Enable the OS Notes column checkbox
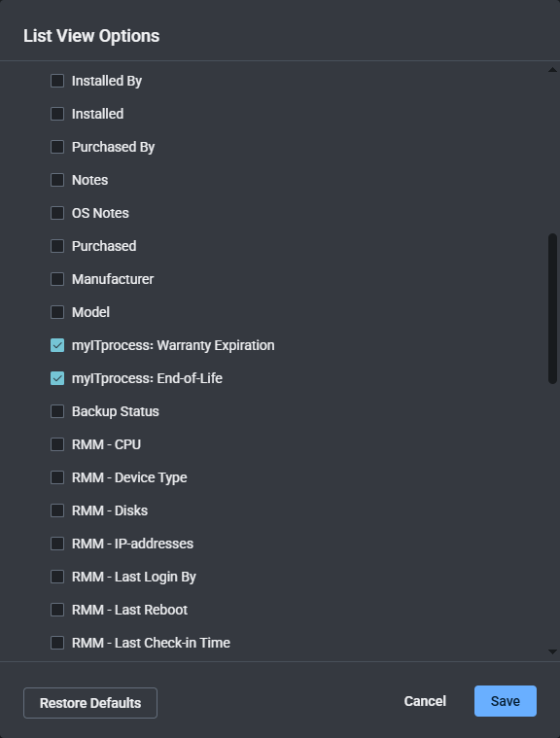The image size is (560, 738). [x=57, y=213]
